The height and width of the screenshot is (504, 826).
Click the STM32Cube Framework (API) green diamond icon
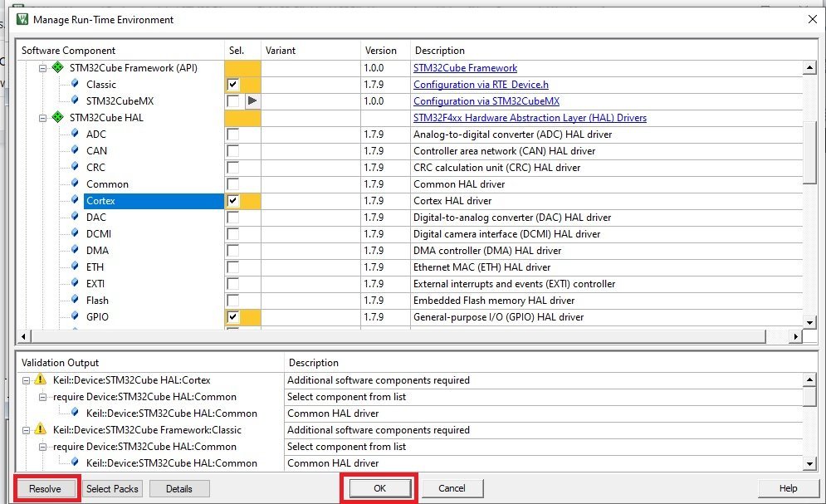pyautogui.click(x=58, y=67)
